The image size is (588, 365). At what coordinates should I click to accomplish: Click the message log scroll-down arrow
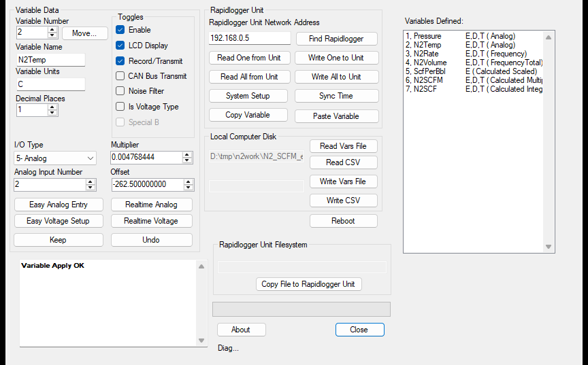(x=201, y=341)
